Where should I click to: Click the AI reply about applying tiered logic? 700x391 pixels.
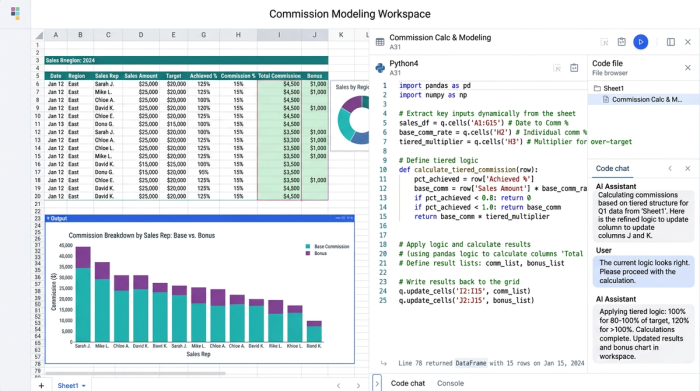click(644, 334)
